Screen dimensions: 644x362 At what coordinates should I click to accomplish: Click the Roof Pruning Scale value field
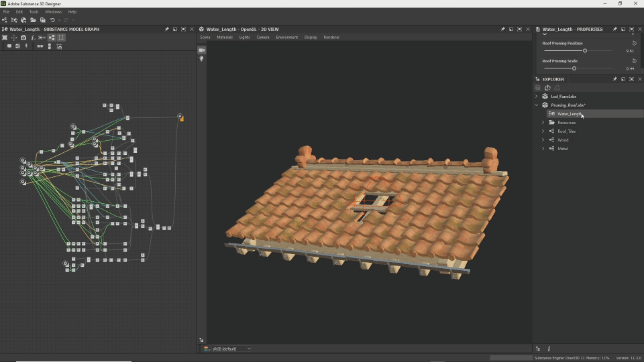click(x=630, y=68)
